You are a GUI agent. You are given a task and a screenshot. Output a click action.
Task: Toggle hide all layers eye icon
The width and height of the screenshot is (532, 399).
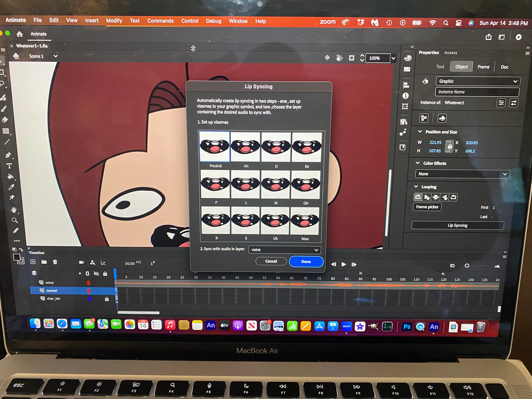click(x=96, y=274)
